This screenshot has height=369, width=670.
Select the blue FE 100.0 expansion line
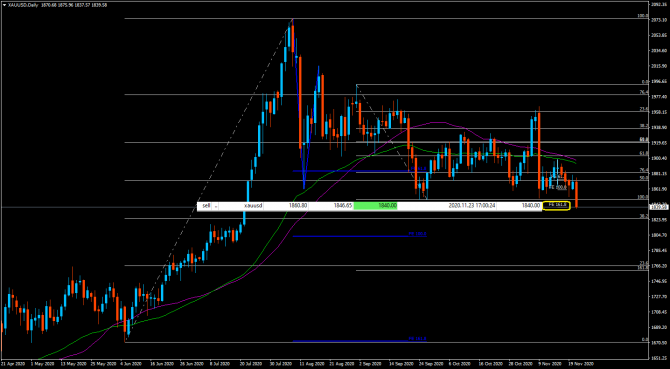360,236
